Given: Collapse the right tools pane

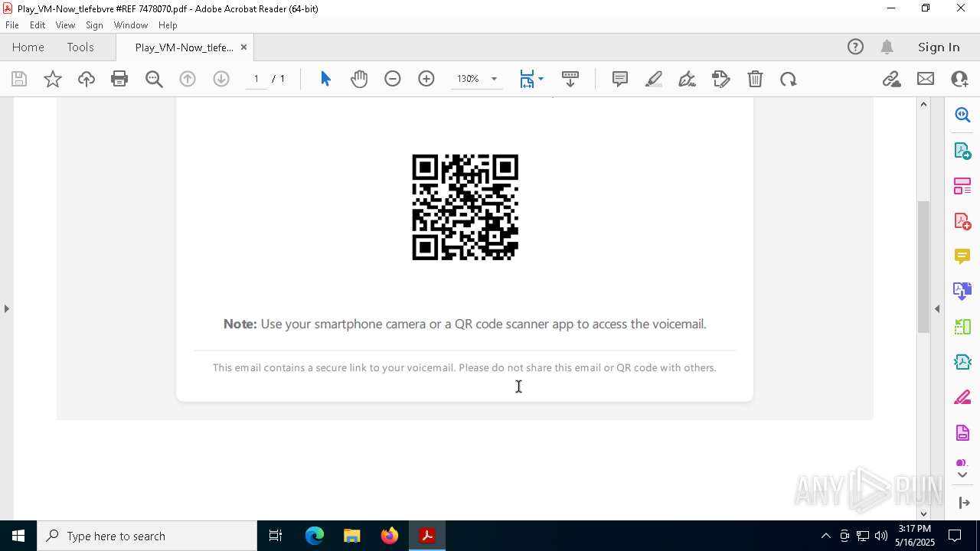Looking at the screenshot, I should (937, 308).
